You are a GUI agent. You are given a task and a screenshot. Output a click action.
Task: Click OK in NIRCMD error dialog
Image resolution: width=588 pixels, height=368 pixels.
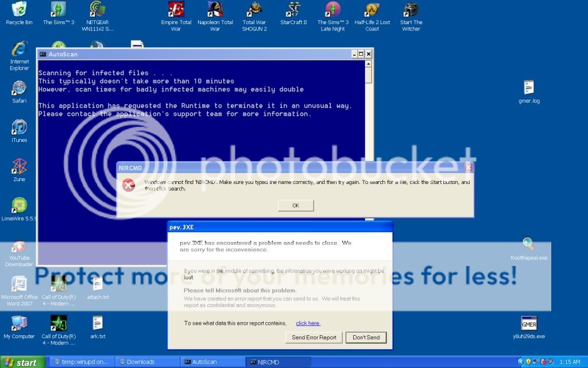(295, 205)
